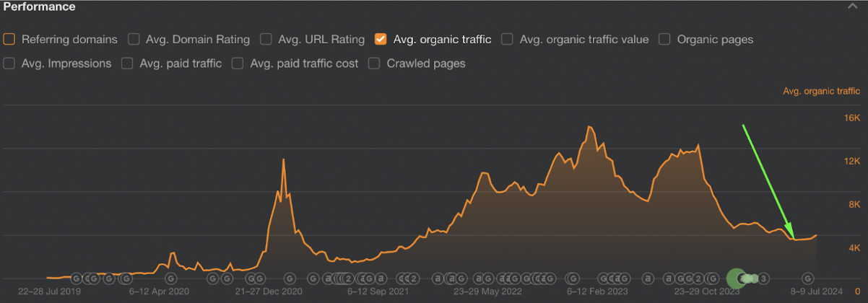Click the Avg. organic traffic value label
The width and height of the screenshot is (868, 303).
[584, 40]
